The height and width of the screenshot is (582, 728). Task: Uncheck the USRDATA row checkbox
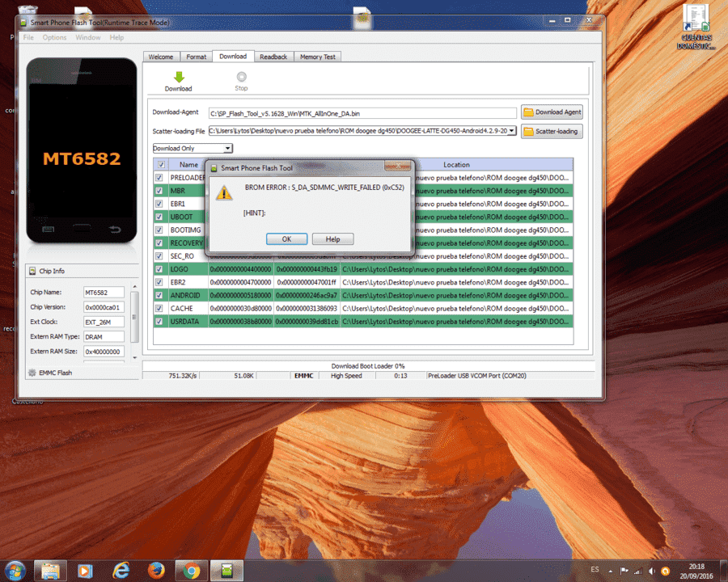[x=159, y=321]
